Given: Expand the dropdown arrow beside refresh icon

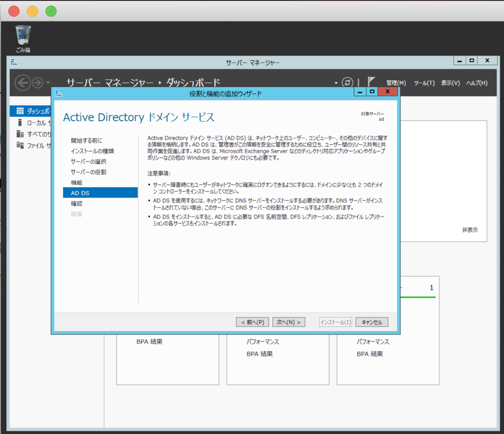Looking at the screenshot, I should [x=336, y=83].
